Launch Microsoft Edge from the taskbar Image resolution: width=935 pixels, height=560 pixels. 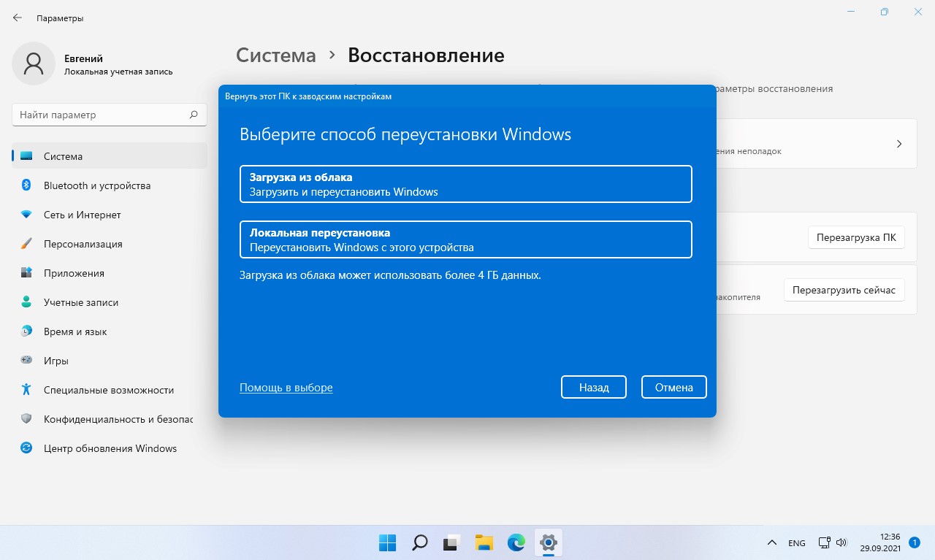(x=516, y=542)
